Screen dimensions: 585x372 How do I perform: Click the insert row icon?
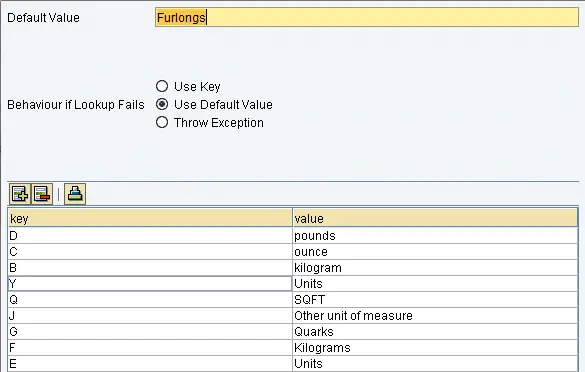click(x=20, y=194)
